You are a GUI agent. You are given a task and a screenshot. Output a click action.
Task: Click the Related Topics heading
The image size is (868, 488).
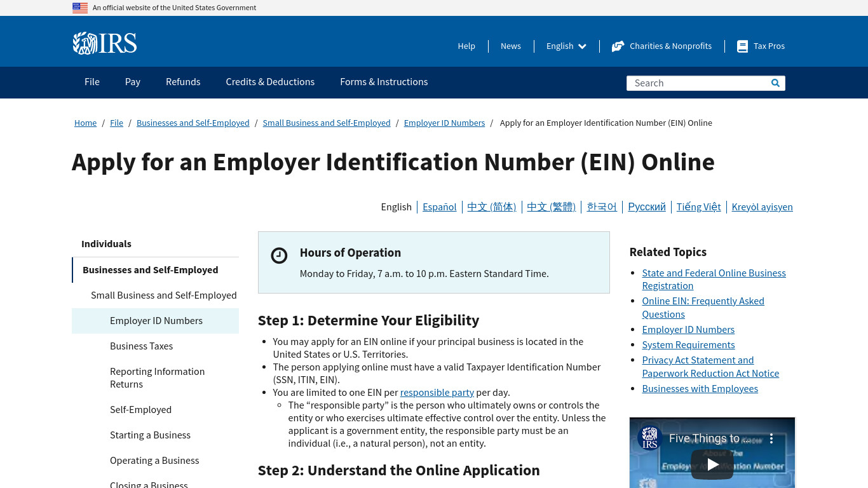[x=668, y=252]
